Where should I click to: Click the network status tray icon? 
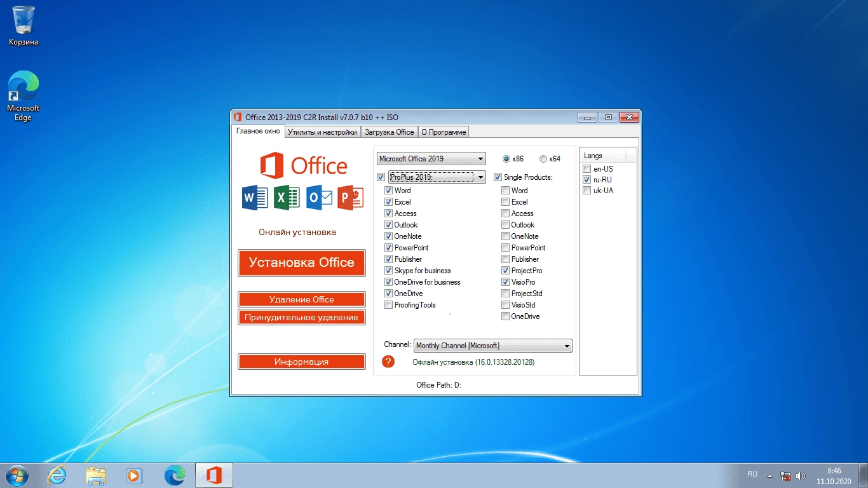786,476
